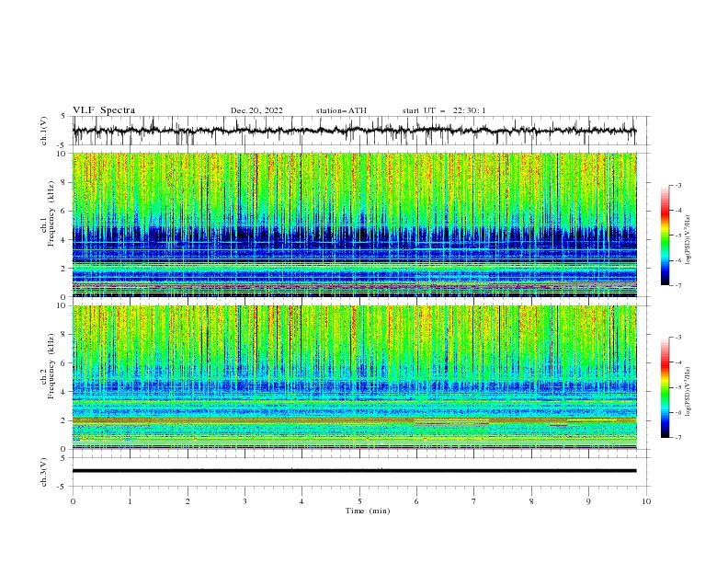Screen dimensions: 728x563
Task: Select the date text "Dec. 20, 2022"
Action: click(256, 110)
